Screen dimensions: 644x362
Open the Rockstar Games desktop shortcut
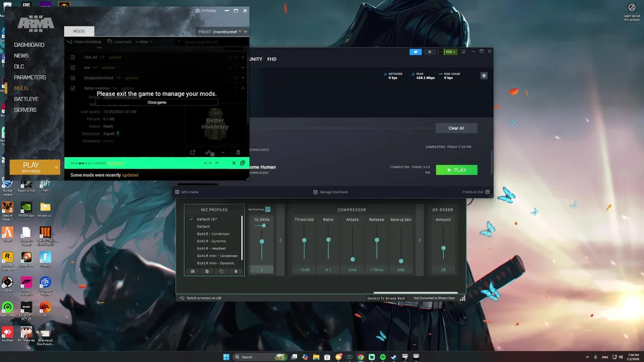pos(8,261)
